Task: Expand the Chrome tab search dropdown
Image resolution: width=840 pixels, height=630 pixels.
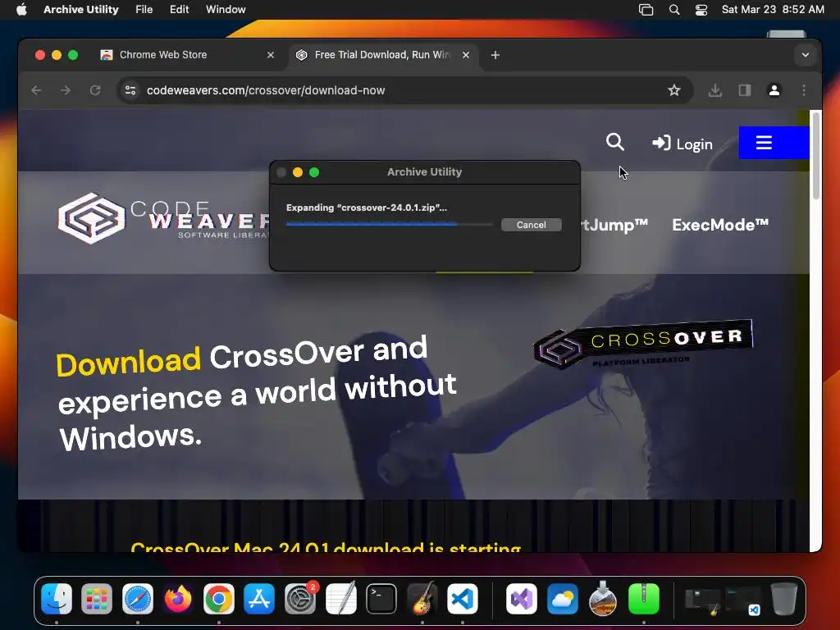Action: (806, 55)
